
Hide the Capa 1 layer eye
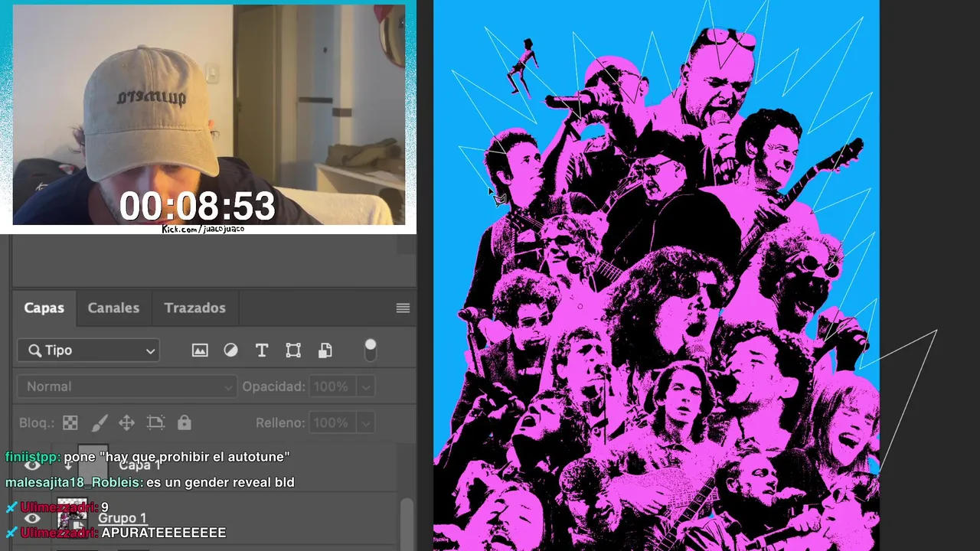[x=32, y=465]
